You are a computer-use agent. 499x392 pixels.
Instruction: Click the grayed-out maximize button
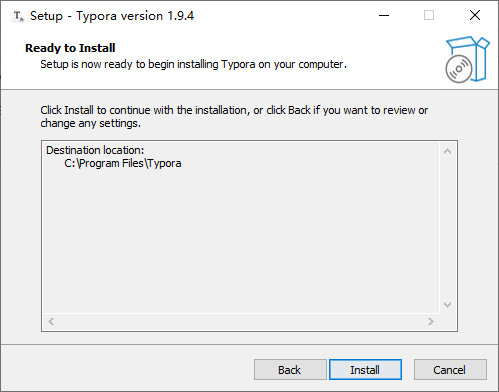(x=429, y=15)
